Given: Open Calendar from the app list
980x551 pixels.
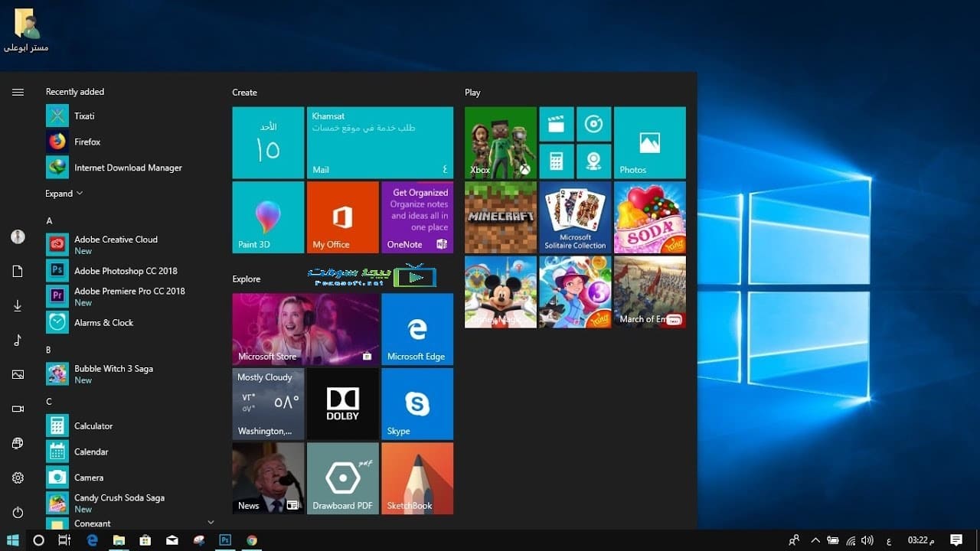Looking at the screenshot, I should pos(126,452).
